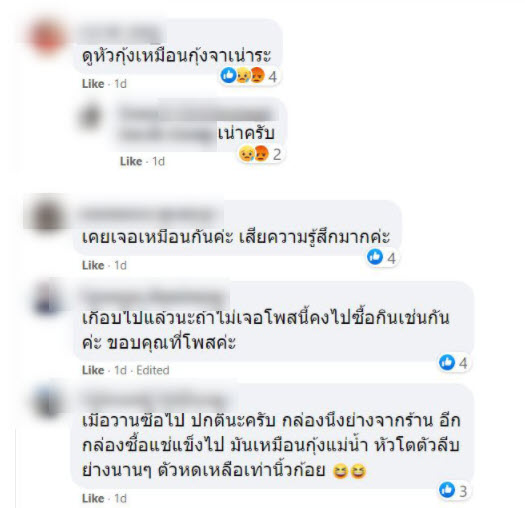Click the 1d timestamp of the first comment
Viewport: 525px width, 508px height.
tap(121, 84)
